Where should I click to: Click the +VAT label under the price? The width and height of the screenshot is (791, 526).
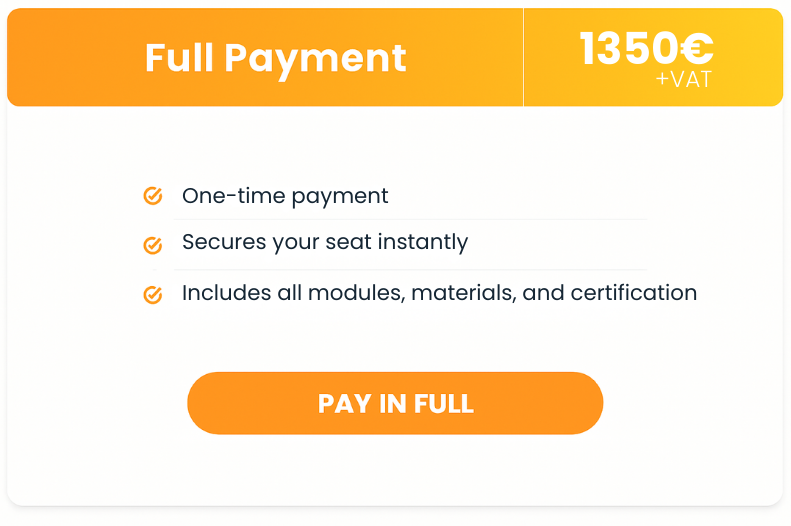coord(684,80)
